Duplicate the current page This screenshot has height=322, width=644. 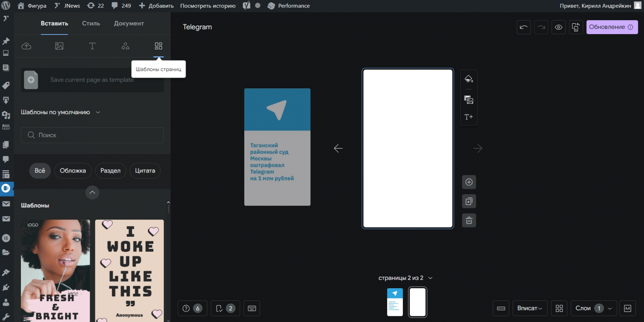click(x=469, y=201)
